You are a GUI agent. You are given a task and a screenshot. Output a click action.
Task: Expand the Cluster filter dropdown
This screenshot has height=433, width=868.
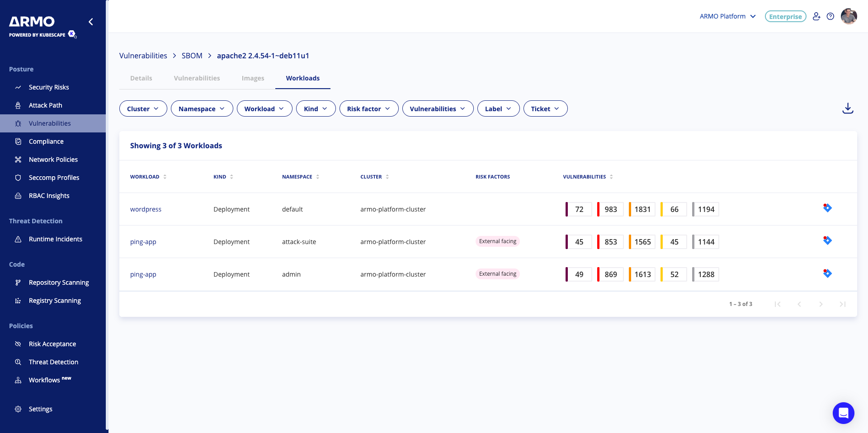(x=143, y=108)
